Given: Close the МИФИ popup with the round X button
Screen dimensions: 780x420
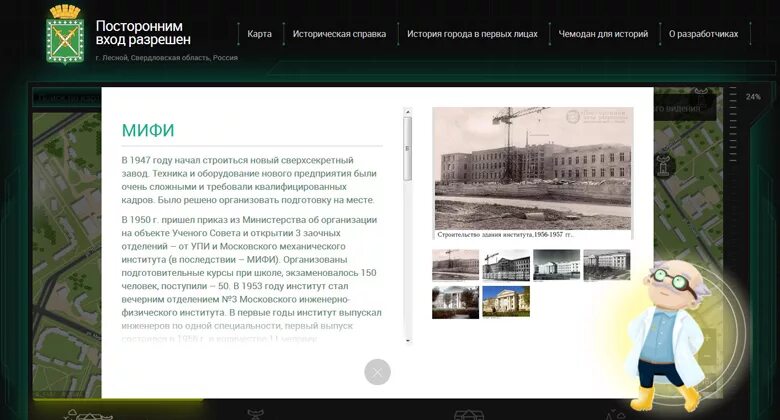Looking at the screenshot, I should click(378, 372).
